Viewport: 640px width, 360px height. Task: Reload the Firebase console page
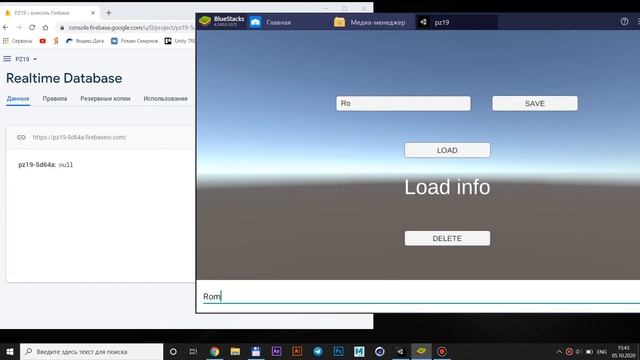pos(32,27)
